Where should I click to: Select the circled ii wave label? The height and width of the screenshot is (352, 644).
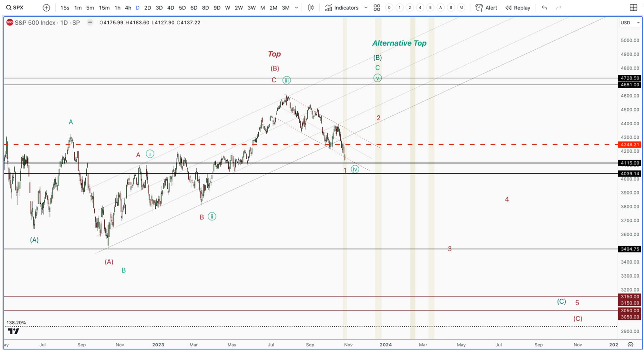tap(212, 216)
